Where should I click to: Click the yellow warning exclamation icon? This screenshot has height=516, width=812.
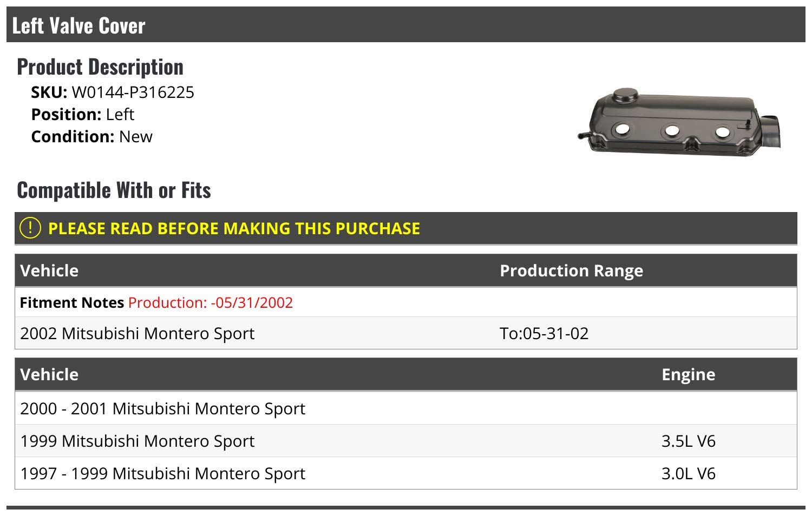[30, 228]
